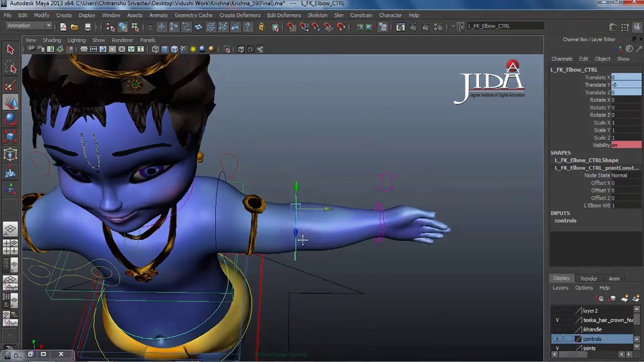Toggle the snap to grids magnet icon
This screenshot has height=362, width=644.
click(292, 27)
